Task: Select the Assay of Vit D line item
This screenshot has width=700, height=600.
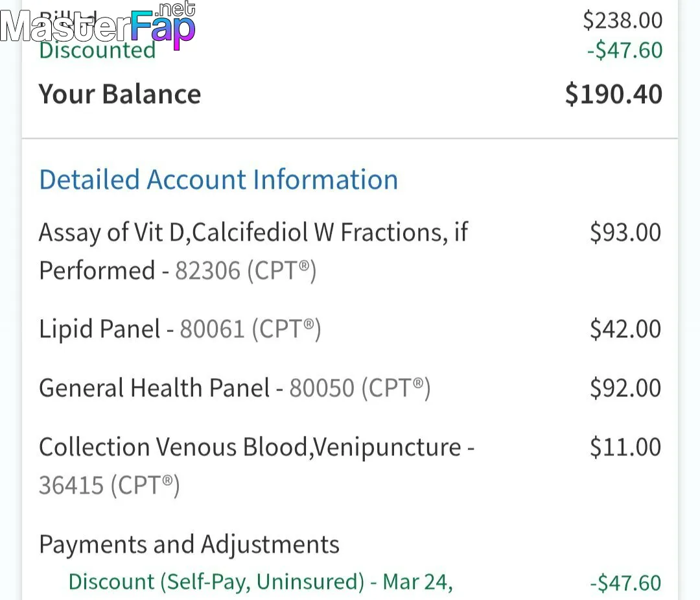Action: point(253,251)
